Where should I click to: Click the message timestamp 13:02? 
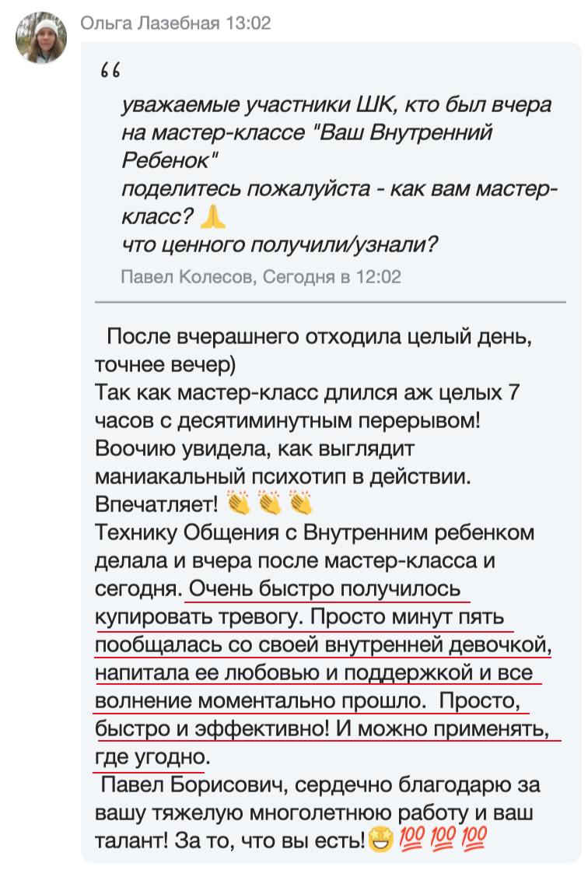248,23
